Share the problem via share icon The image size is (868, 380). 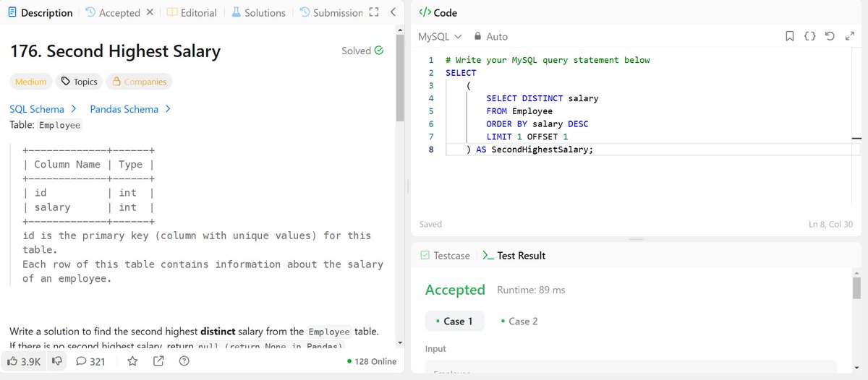point(158,361)
